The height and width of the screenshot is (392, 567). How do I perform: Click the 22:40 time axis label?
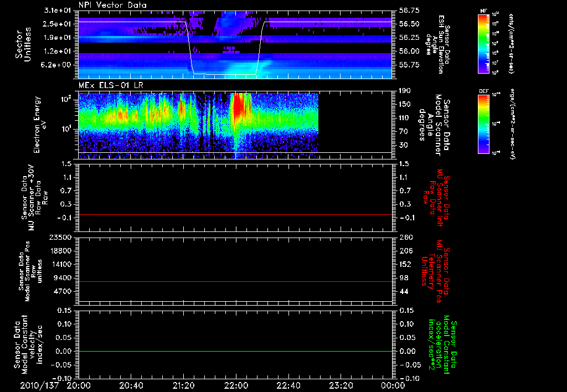[x=288, y=385]
